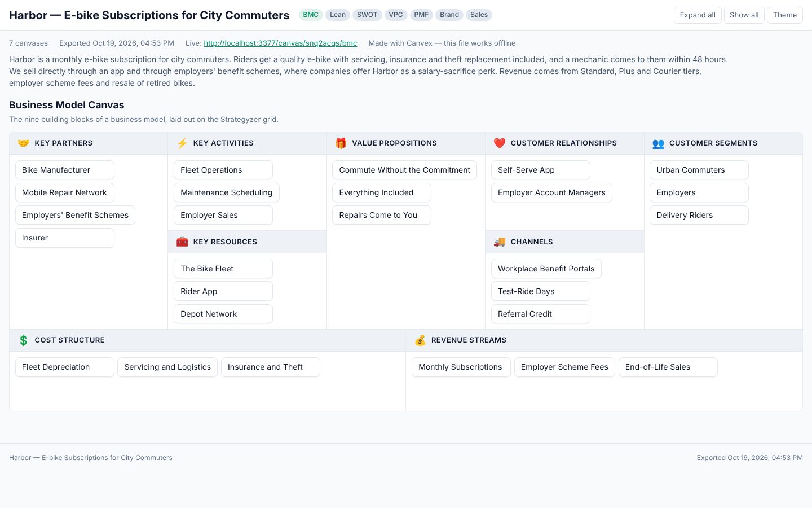Viewport: 812px width, 508px height.
Task: Click the dollar sign icon for Cost Structure
Action: [23, 340]
